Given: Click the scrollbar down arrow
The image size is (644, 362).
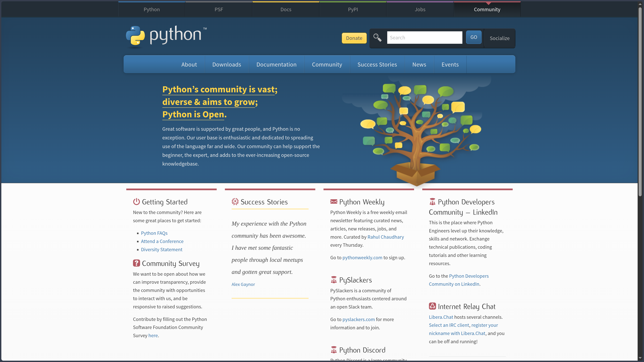Looking at the screenshot, I should click(640, 358).
